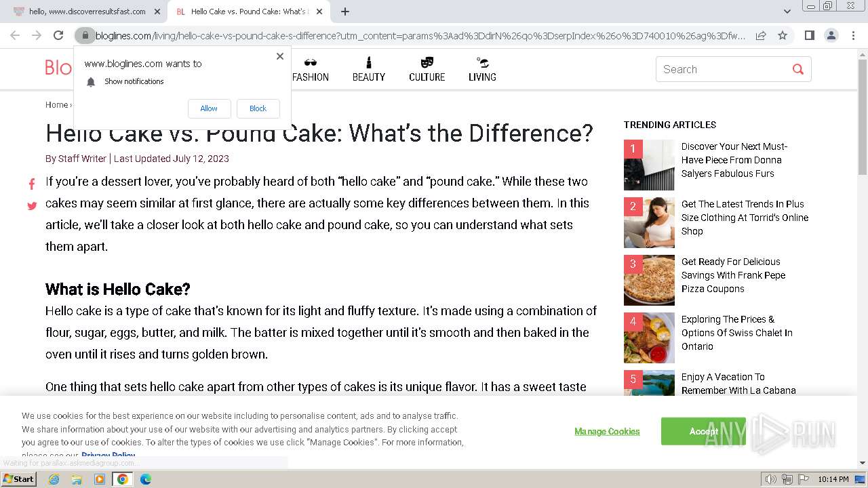Open the Chrome three-dot menu
The height and width of the screenshot is (488, 868).
coord(852,35)
